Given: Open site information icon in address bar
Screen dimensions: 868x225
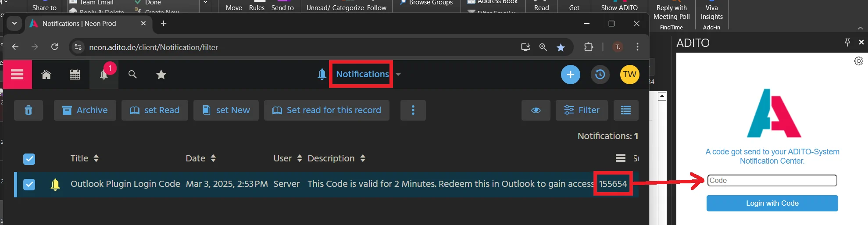Looking at the screenshot, I should pyautogui.click(x=78, y=47).
